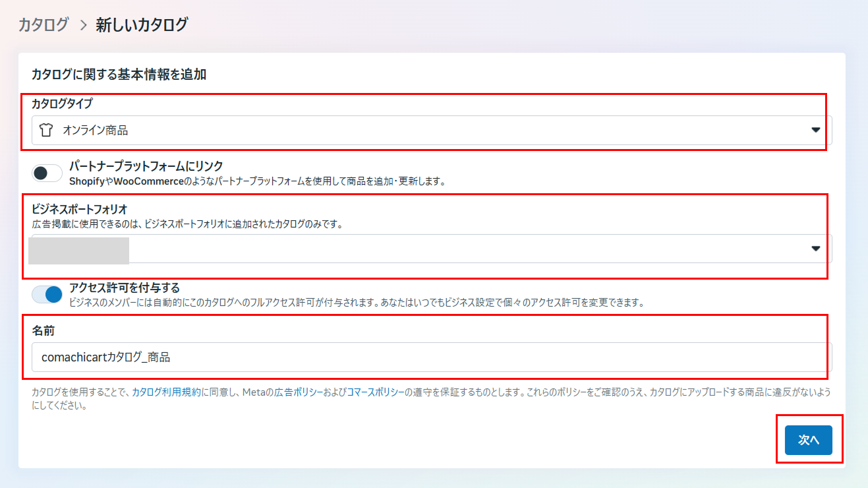
Task: Click the 名前 field label
Action: (x=43, y=330)
